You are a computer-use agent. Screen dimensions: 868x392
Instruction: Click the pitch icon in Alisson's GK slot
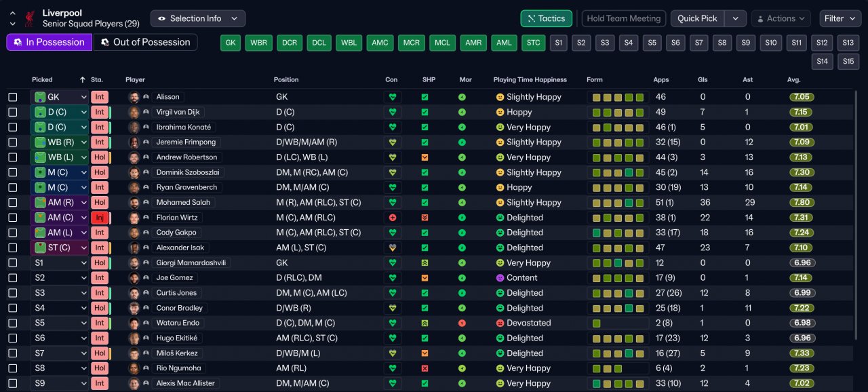pyautogui.click(x=40, y=97)
